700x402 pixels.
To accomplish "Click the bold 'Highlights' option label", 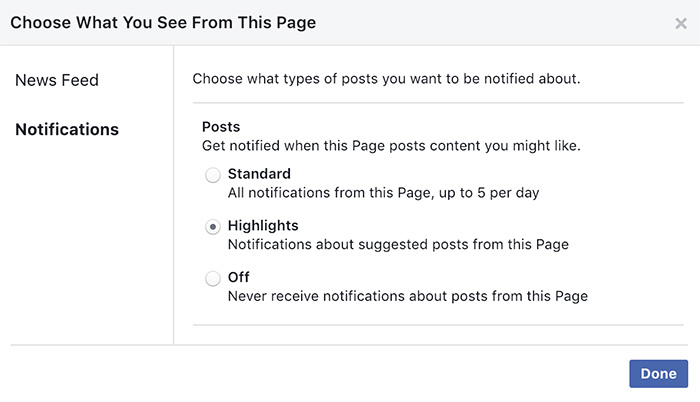I will tap(263, 225).
